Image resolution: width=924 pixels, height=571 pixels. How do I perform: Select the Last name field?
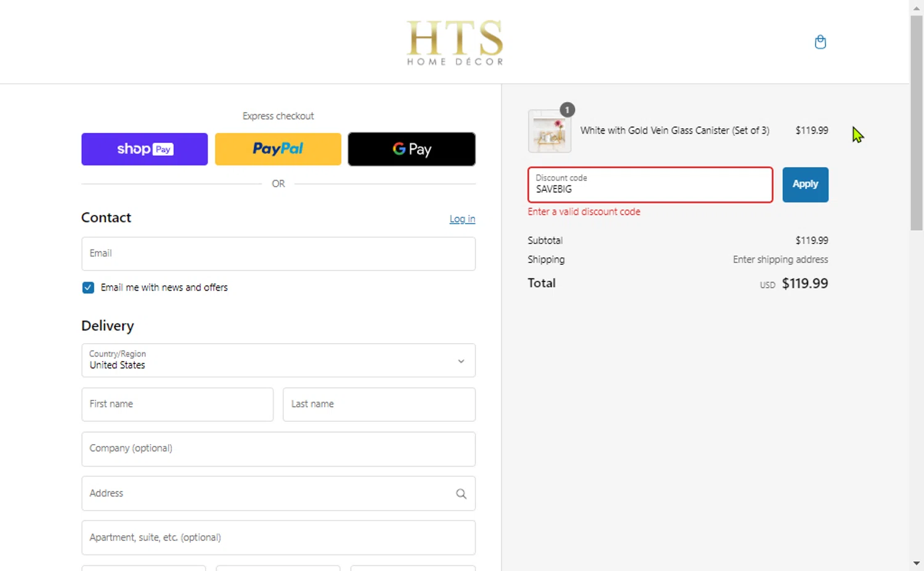[x=379, y=404]
